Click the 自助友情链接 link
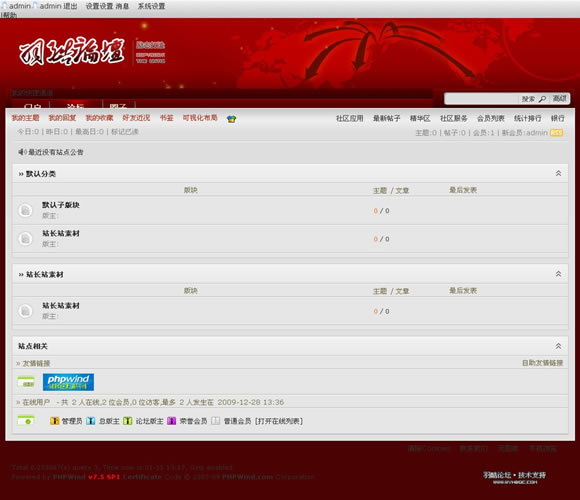The height and width of the screenshot is (500, 580). coord(542,363)
